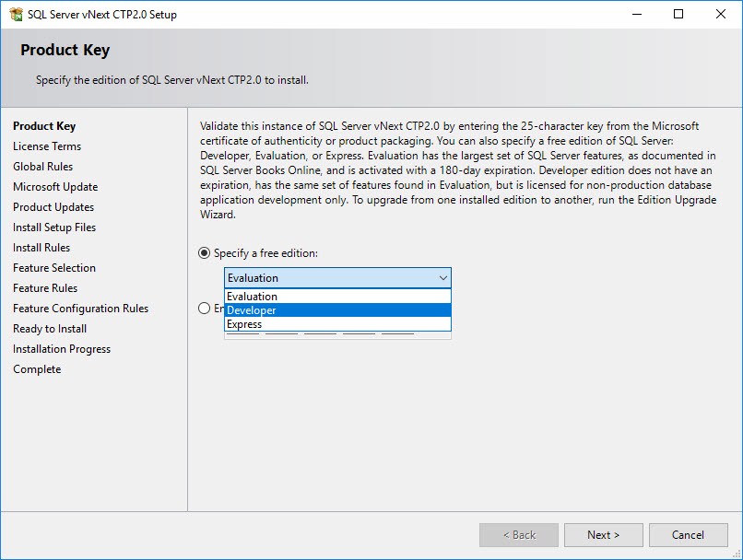Screen dimensions: 743x560
Task: Select Install Setup Files step in sidebar
Action: point(54,227)
